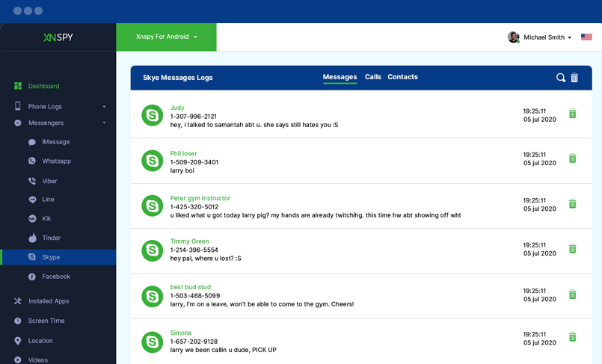Delete Judy's message with its trash icon
The width and height of the screenshot is (602, 364).
572,114
